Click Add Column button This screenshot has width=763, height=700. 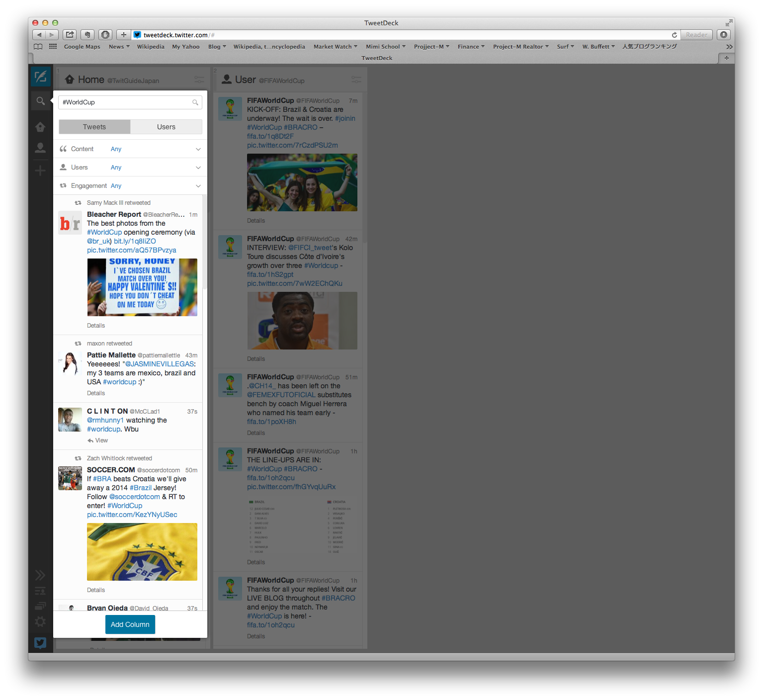(130, 624)
